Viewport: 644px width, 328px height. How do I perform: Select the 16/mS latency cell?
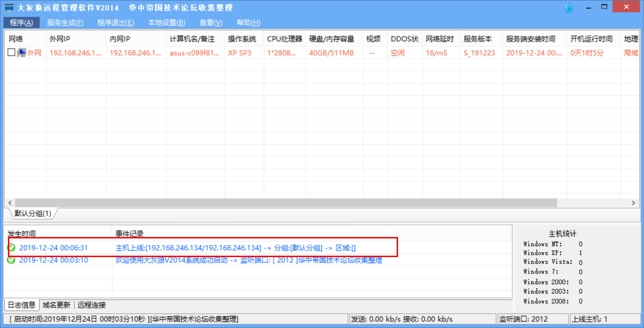[x=436, y=53]
